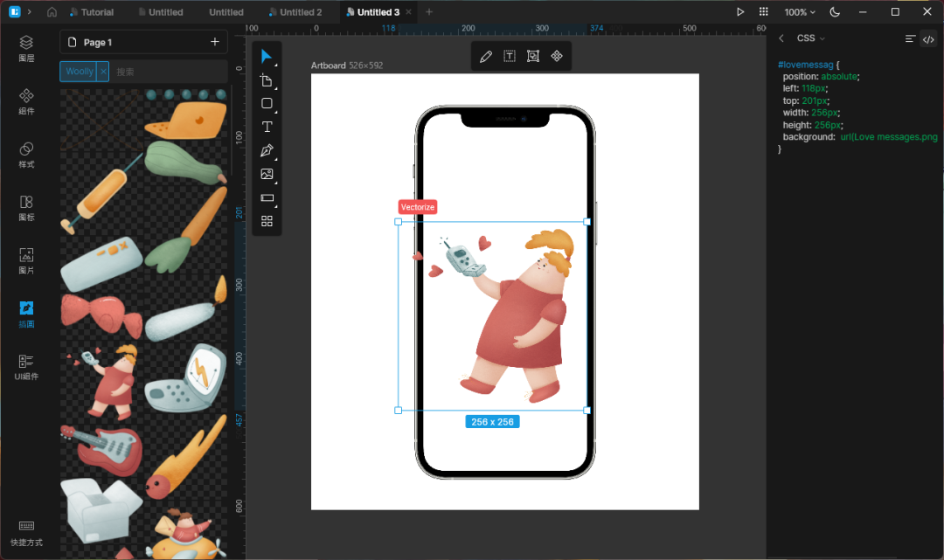Open the 100% zoom dropdown

(799, 12)
